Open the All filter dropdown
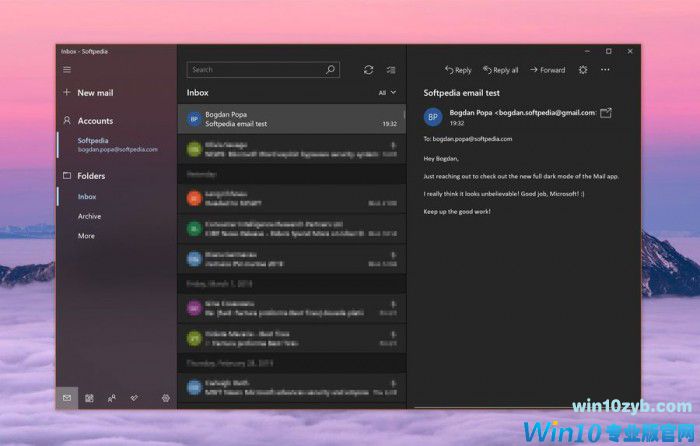 [x=387, y=92]
